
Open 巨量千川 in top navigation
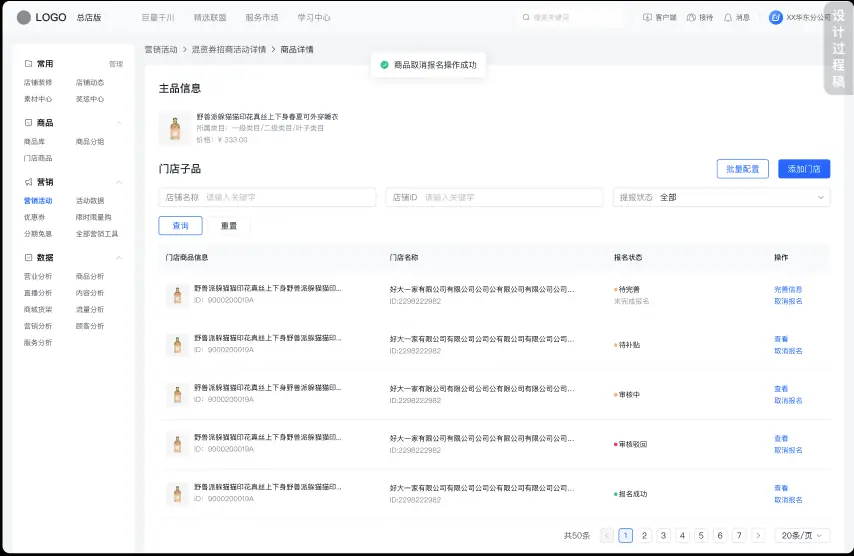pos(158,17)
